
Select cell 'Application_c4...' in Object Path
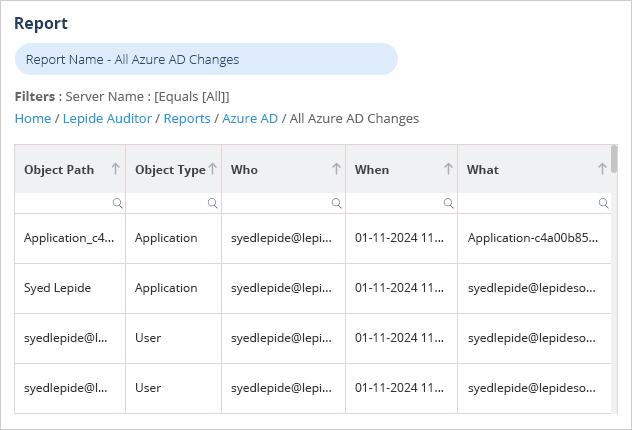click(70, 239)
